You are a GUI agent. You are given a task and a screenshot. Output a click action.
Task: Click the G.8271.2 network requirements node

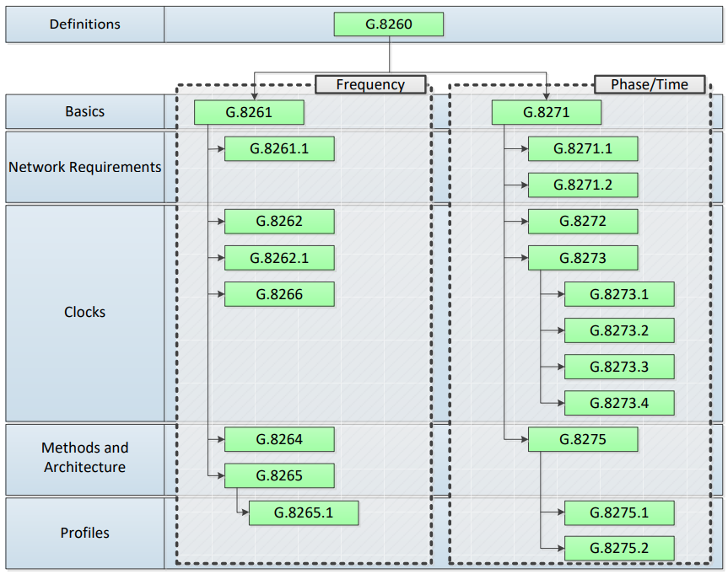(x=582, y=185)
